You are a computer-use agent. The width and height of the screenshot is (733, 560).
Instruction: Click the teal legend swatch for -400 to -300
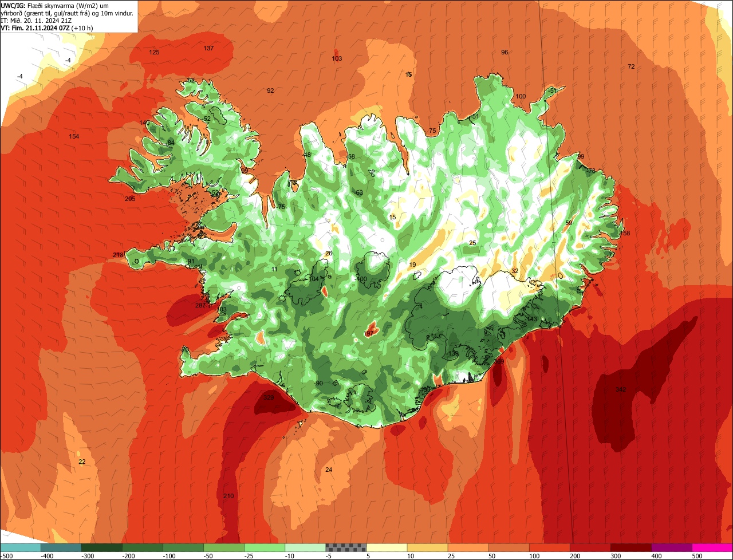click(61, 547)
